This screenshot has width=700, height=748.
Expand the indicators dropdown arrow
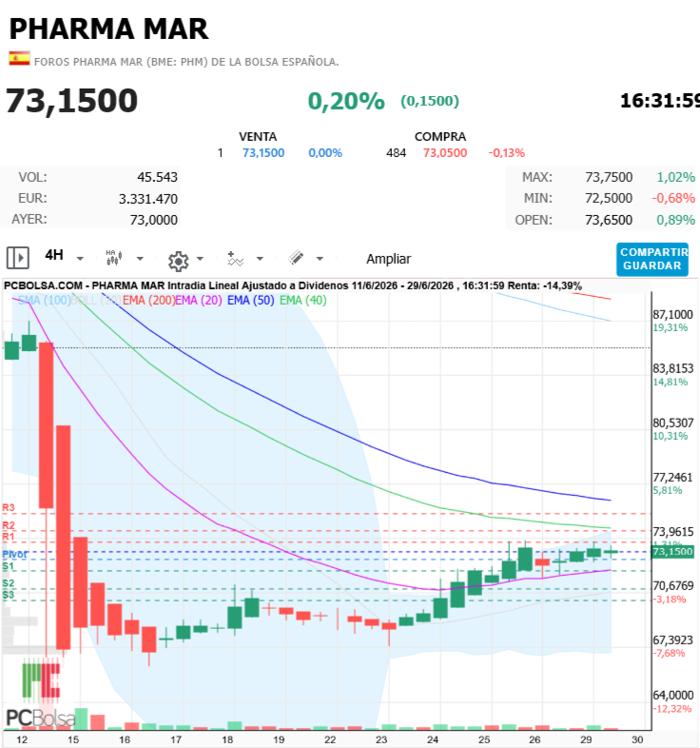260,259
